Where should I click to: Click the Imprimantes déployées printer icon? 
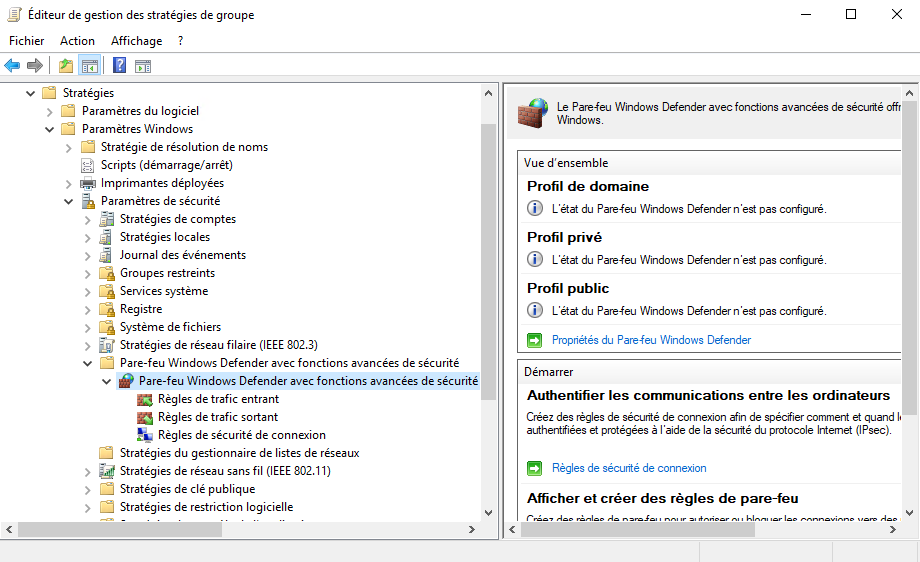tap(87, 183)
